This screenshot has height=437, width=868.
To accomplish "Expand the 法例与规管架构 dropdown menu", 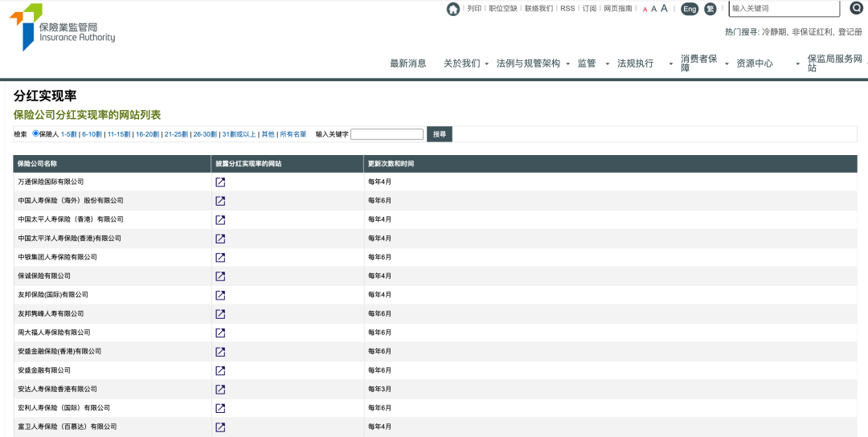I will tap(532, 63).
